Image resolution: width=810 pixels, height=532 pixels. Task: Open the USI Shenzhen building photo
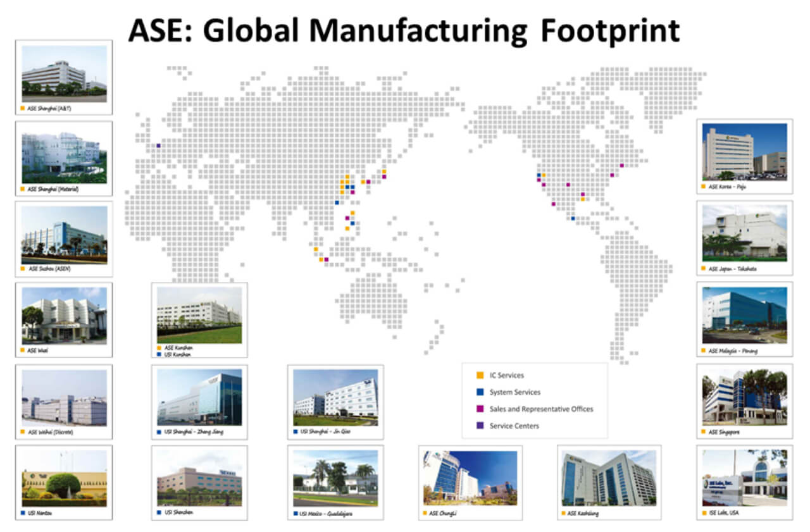[199, 478]
